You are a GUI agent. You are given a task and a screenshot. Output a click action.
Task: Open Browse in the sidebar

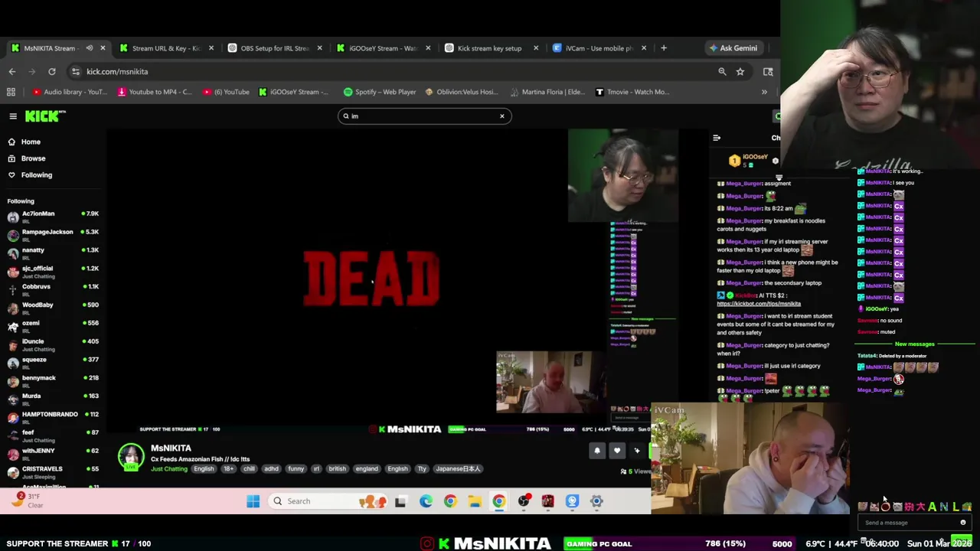(33, 158)
